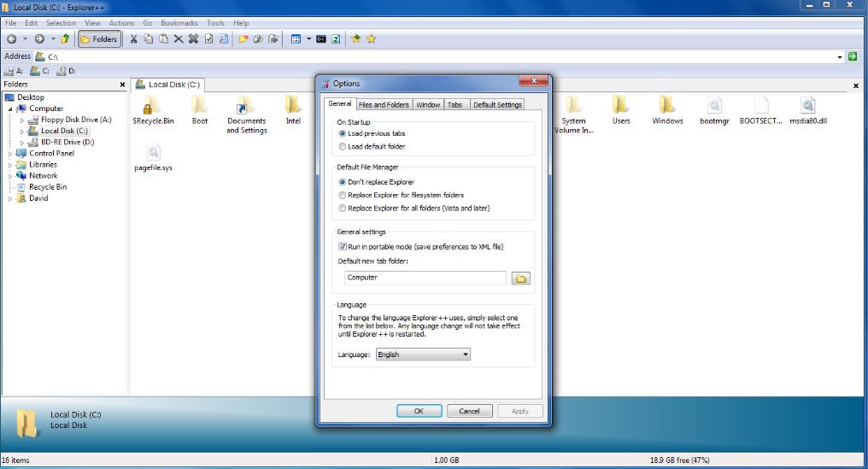This screenshot has width=868, height=469.
Task: Select the Windows folder
Action: pyautogui.click(x=667, y=109)
